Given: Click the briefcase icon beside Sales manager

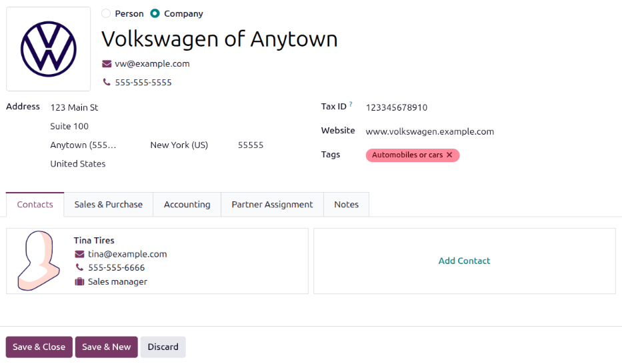Looking at the screenshot, I should point(80,282).
